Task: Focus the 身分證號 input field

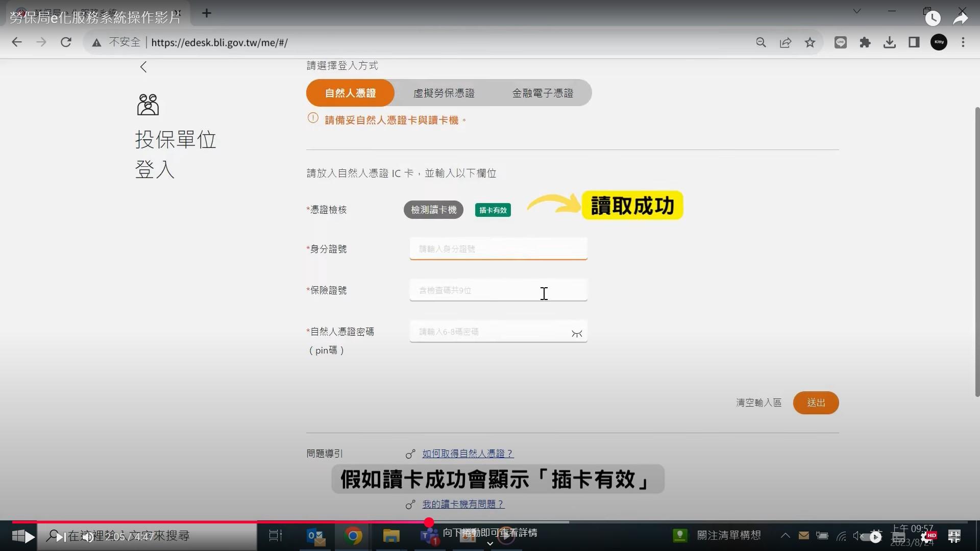Action: tap(498, 249)
